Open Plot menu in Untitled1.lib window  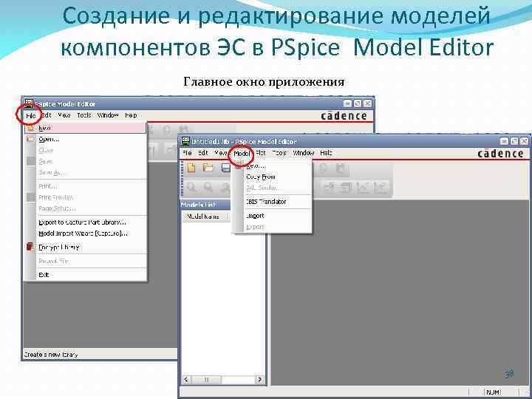tap(261, 153)
